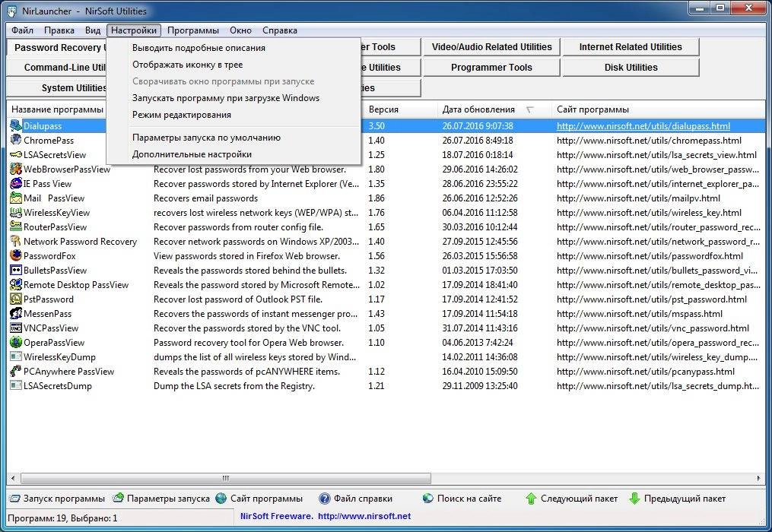
Task: Click the WirelessKeyView icon
Action: (16, 213)
